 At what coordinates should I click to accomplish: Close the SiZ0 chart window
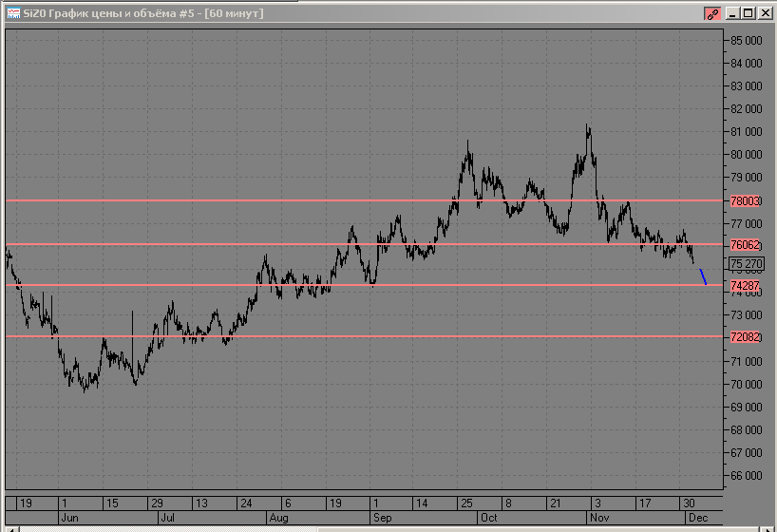click(x=765, y=13)
